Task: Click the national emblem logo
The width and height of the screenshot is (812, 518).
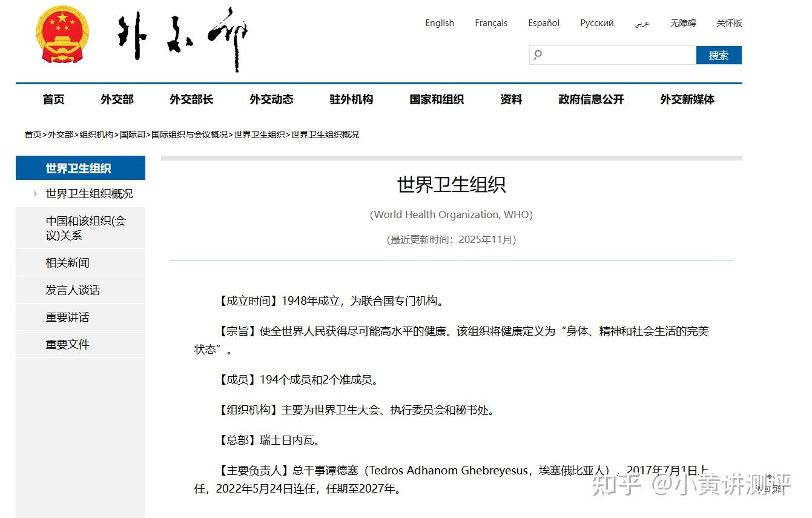Action: coord(62,35)
